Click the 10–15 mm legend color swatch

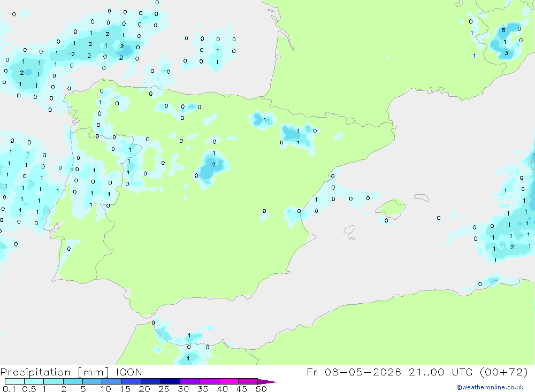click(112, 381)
